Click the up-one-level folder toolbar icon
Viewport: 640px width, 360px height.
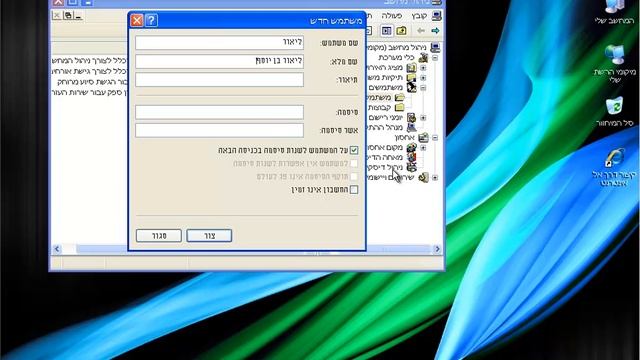401,31
